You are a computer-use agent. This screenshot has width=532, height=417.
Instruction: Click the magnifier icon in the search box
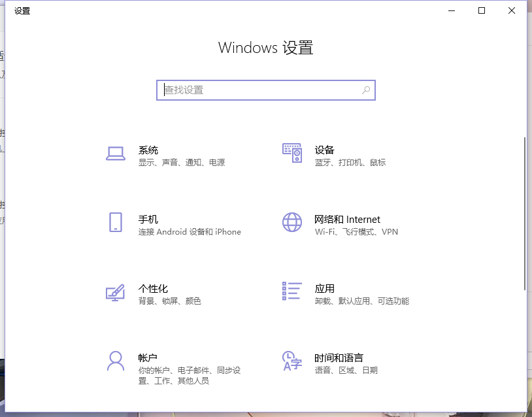point(366,90)
